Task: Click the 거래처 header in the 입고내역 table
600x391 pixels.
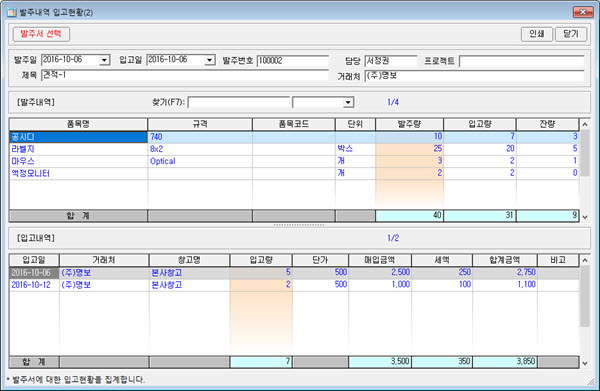Action: point(104,260)
